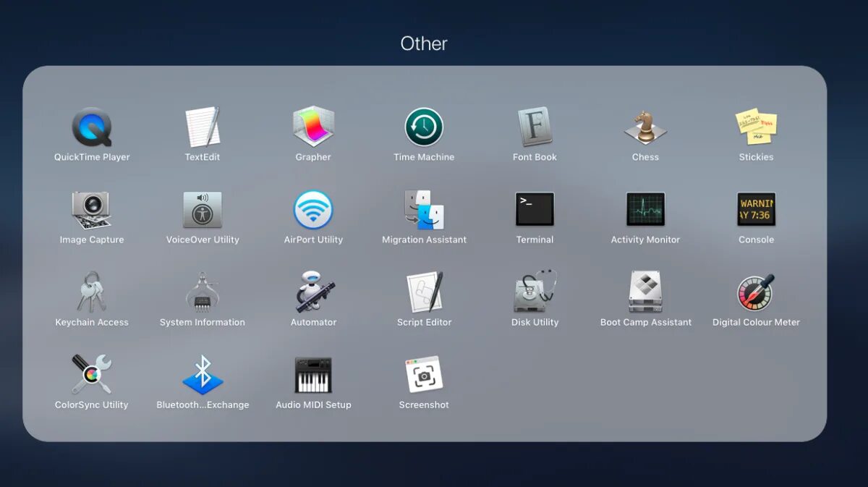Launch System Information
Screen dimensions: 868x487
pos(203,293)
